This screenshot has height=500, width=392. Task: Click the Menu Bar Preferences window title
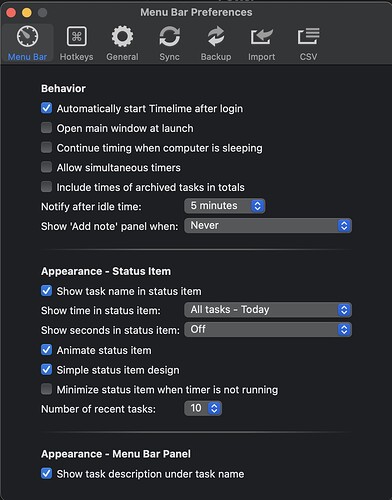point(196,12)
